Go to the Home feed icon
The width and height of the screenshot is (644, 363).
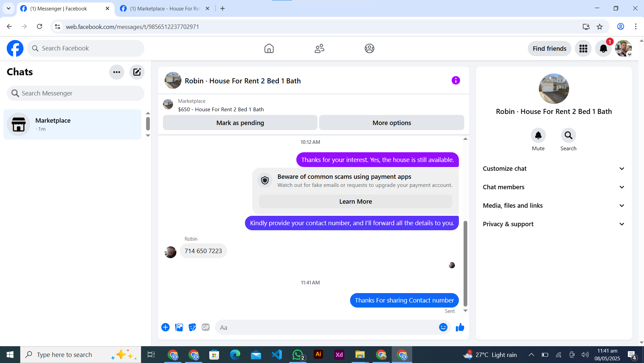[269, 48]
